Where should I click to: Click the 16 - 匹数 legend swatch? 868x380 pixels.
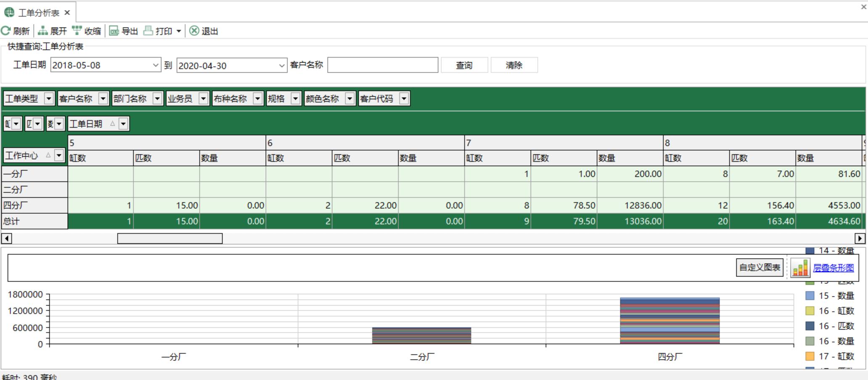click(810, 326)
